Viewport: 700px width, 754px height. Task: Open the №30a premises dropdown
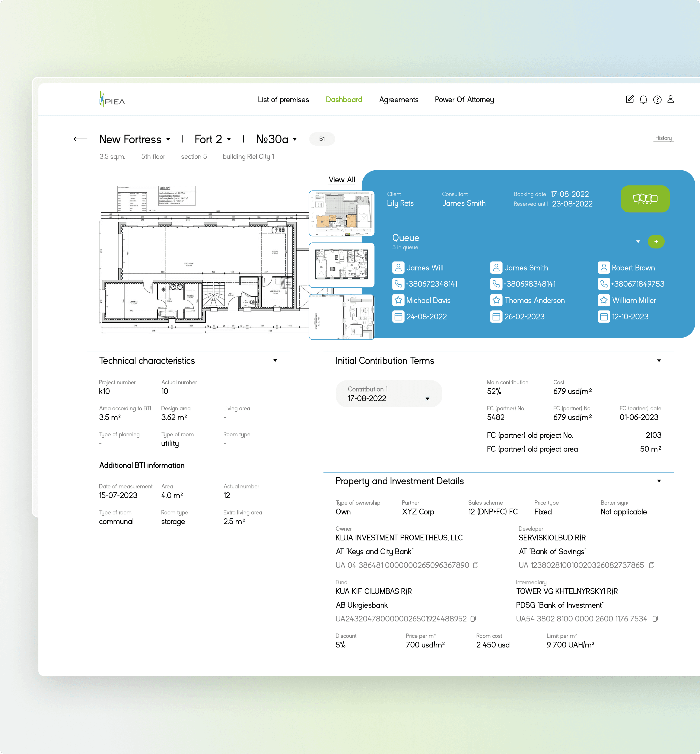[x=295, y=139]
